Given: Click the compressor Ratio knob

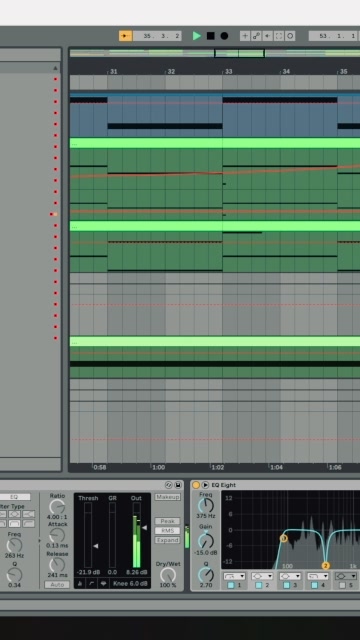Looking at the screenshot, I should pyautogui.click(x=57, y=507).
